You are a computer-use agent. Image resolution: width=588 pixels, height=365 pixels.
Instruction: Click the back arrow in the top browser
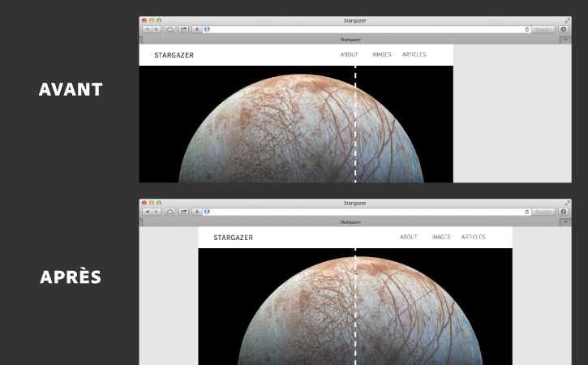pyautogui.click(x=148, y=29)
